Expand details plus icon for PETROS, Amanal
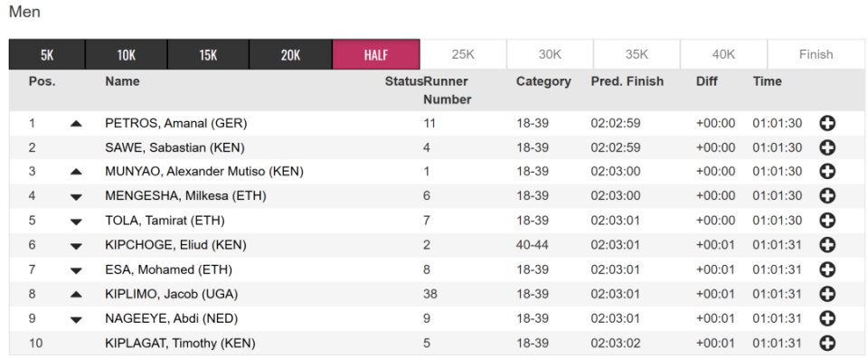868x358 pixels. click(827, 123)
